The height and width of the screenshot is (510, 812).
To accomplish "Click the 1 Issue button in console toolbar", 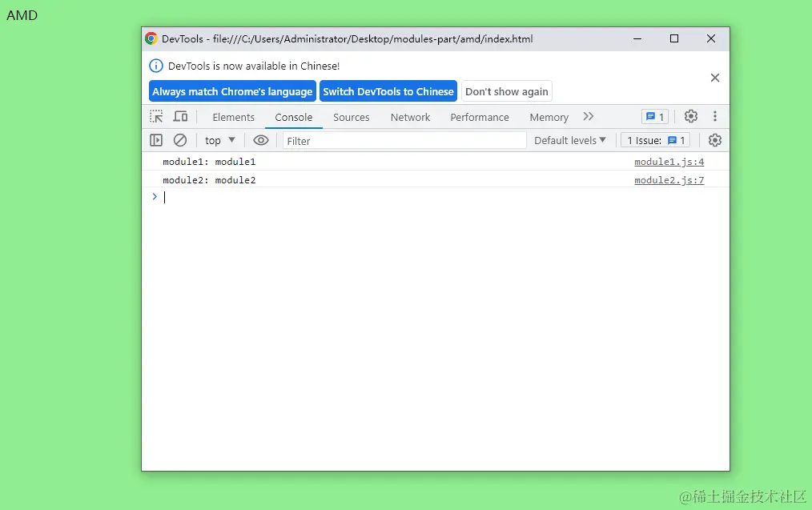I will coord(656,140).
